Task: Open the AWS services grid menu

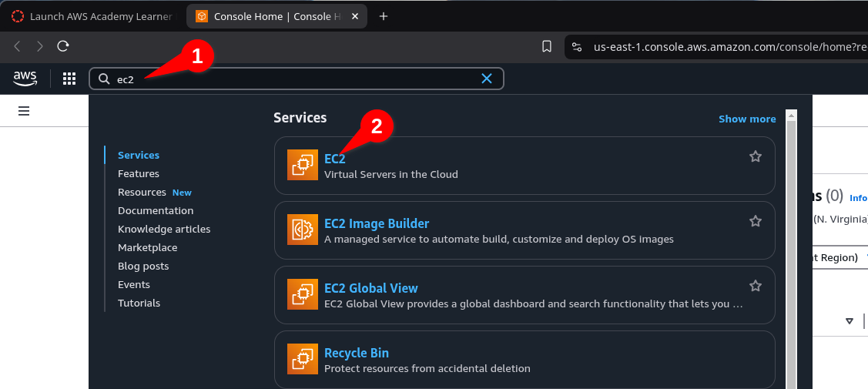Action: click(x=69, y=79)
